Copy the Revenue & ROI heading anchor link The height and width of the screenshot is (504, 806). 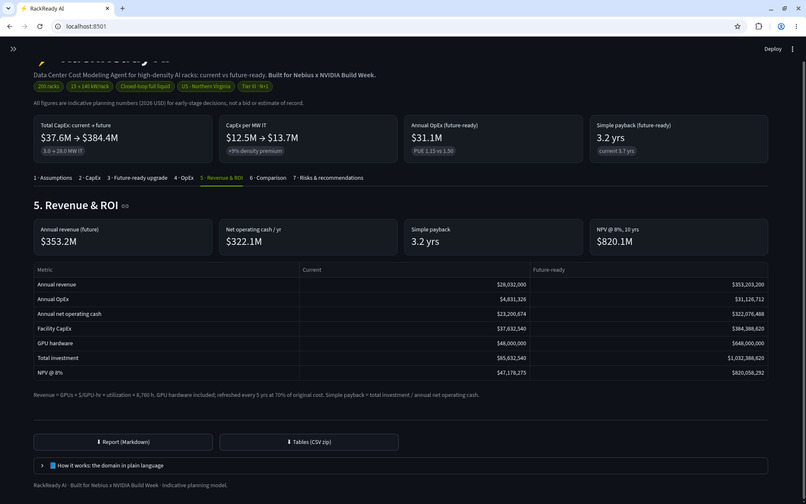click(x=125, y=206)
